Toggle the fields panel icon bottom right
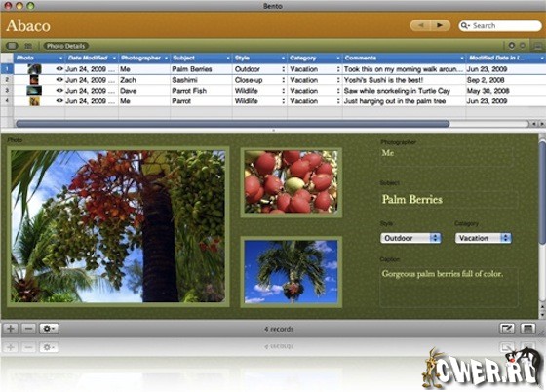Screen dimensions: 546x392 [527, 329]
